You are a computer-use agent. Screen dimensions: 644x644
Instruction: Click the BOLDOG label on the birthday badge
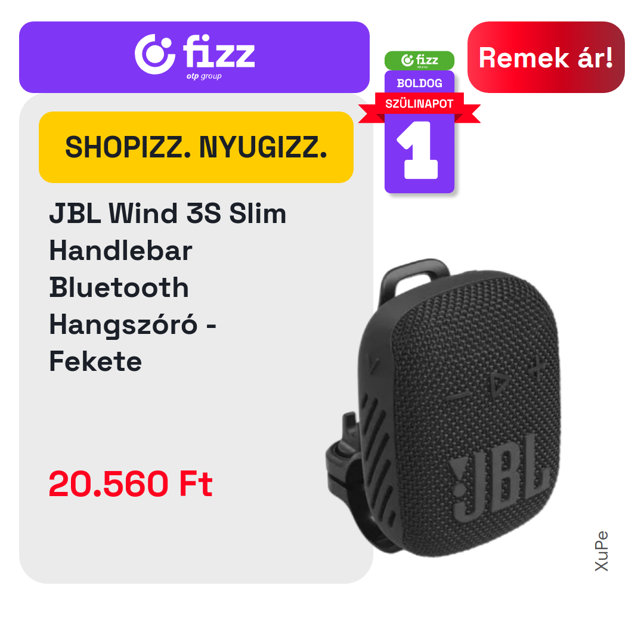coord(419,83)
